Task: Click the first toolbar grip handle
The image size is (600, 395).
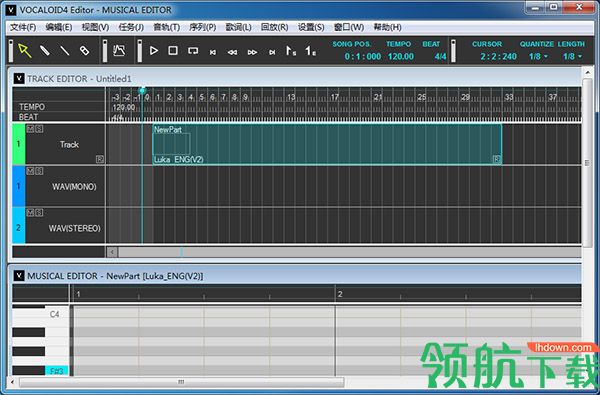Action: point(11,51)
